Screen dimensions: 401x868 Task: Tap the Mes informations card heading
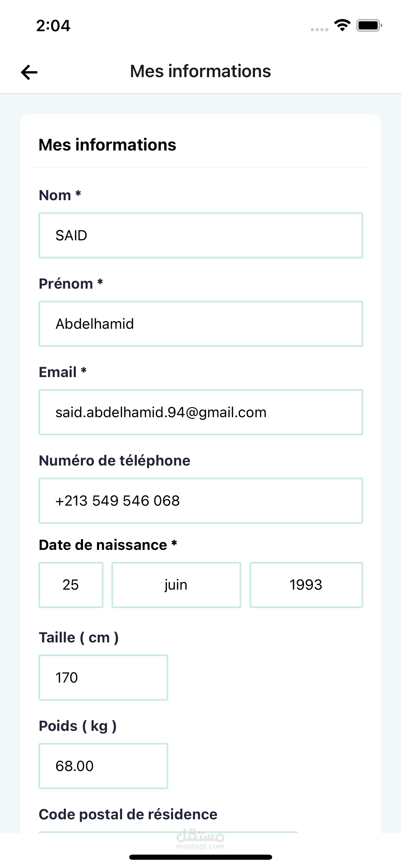107,145
